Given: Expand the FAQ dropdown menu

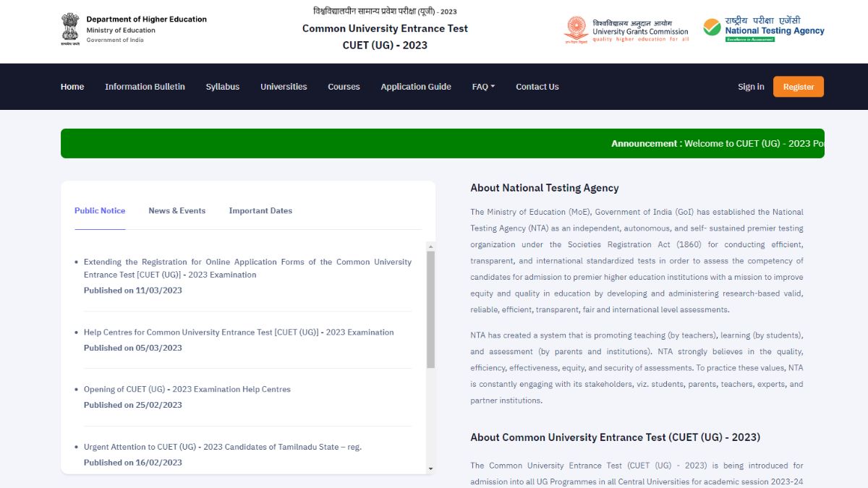Looking at the screenshot, I should tap(483, 87).
